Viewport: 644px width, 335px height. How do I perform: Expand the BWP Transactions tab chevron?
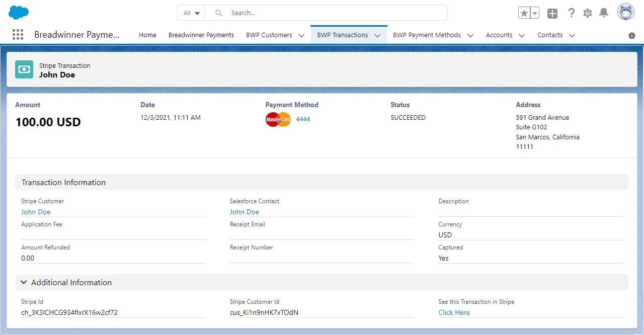point(377,35)
